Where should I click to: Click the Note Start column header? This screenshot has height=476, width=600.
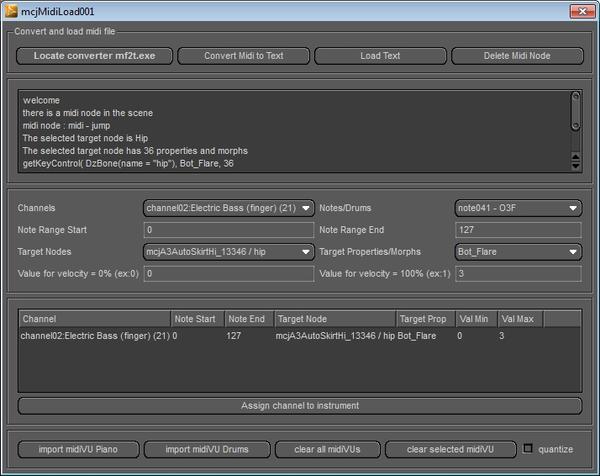coord(197,319)
